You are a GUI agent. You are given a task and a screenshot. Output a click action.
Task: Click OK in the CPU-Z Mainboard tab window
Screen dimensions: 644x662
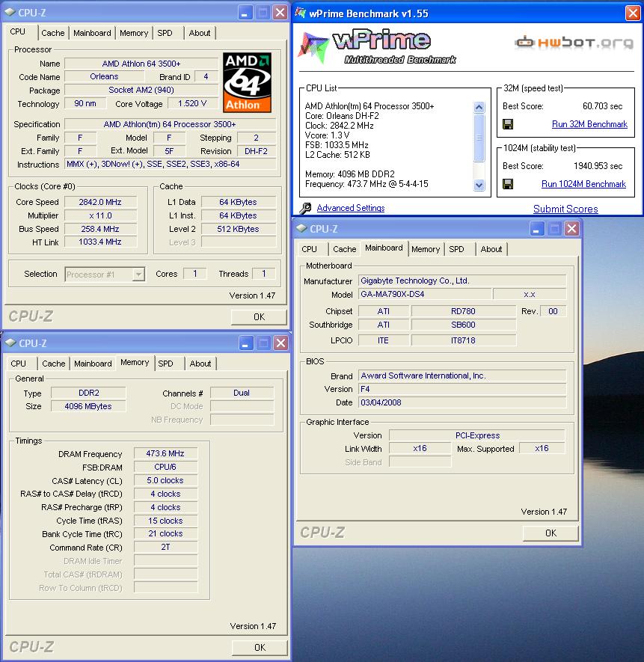click(551, 533)
